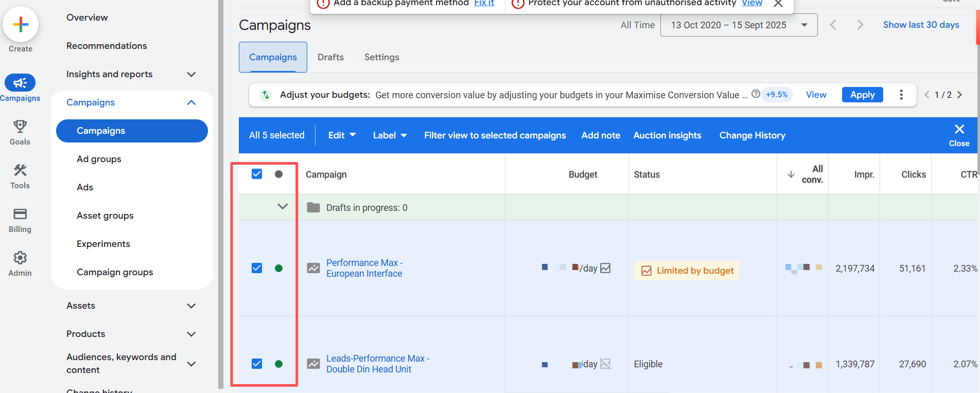
Task: Click green status dot for European Interface
Action: coord(278,268)
